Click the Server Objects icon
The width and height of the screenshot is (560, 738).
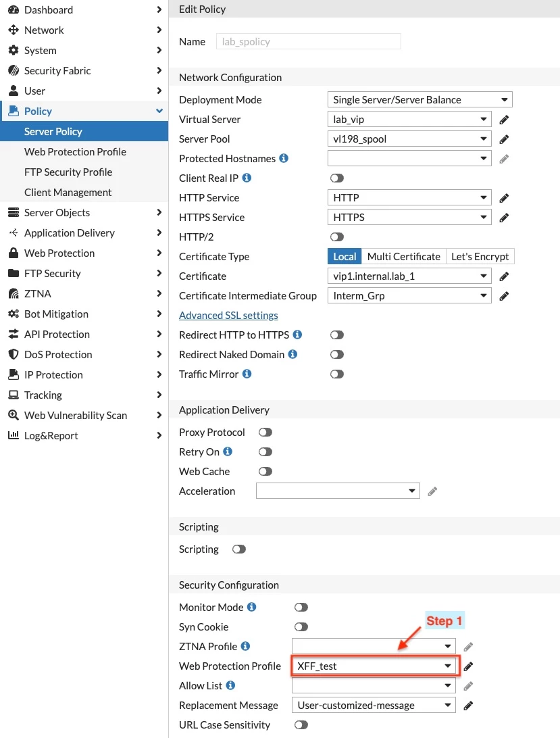pos(14,212)
